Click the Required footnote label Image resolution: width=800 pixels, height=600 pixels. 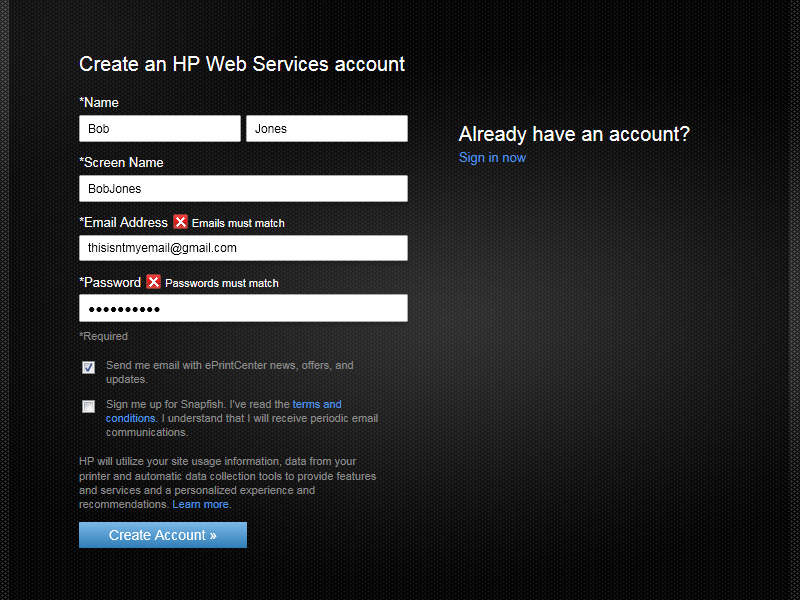tap(103, 336)
